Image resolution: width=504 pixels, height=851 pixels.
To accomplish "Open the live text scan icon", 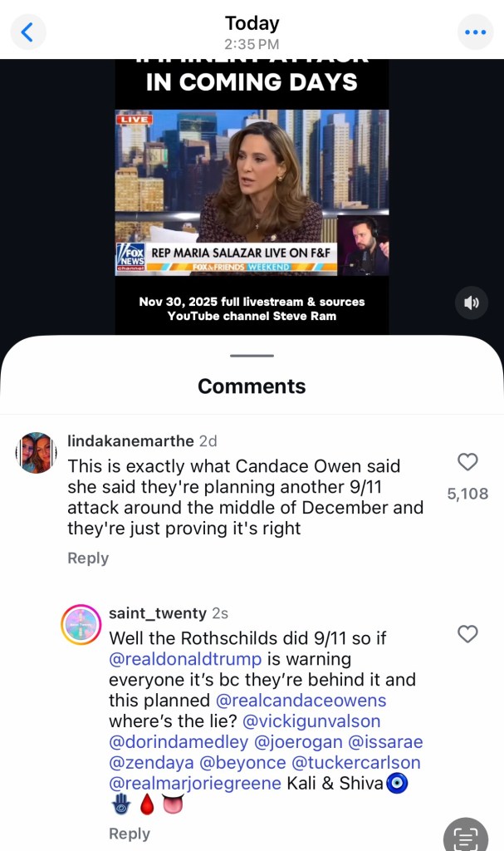I will point(466,836).
